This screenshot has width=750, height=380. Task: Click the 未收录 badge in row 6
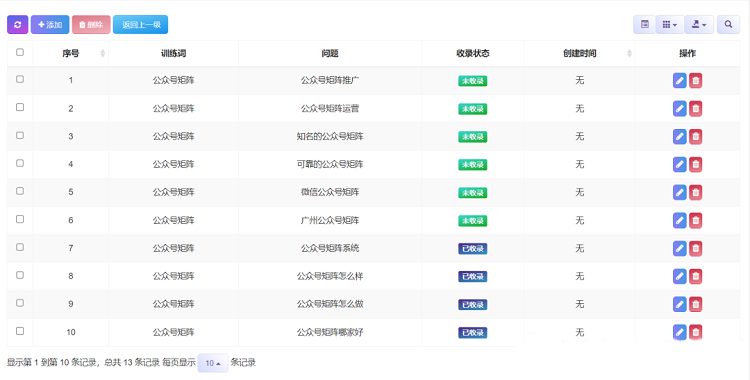point(473,221)
